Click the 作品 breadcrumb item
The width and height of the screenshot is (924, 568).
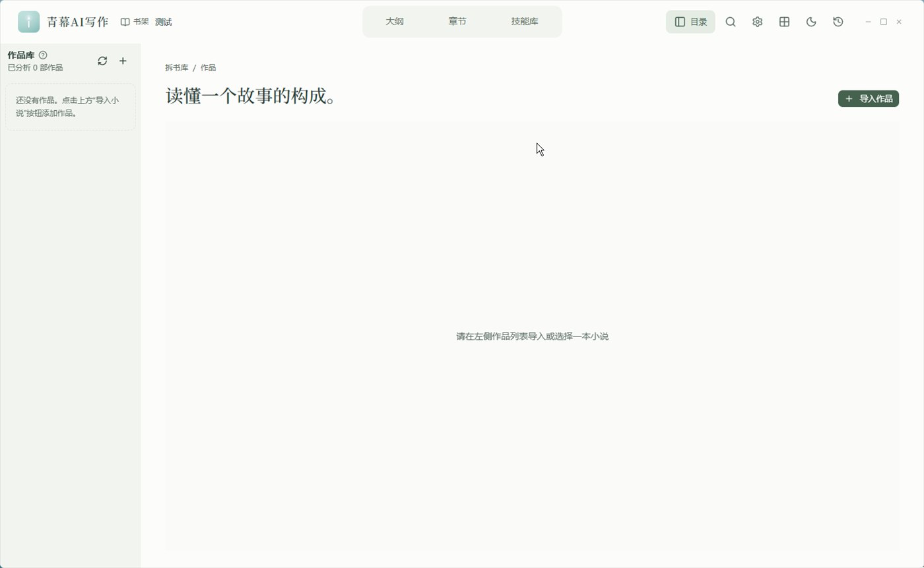208,68
